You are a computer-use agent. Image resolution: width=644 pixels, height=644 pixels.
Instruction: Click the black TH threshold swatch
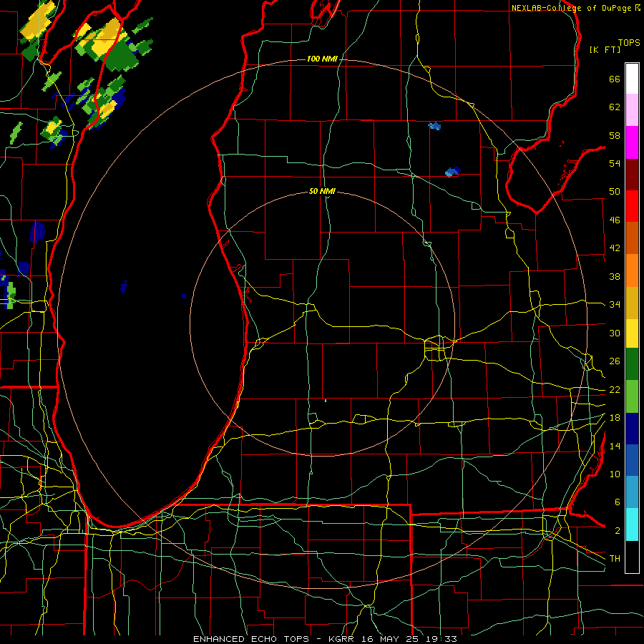[x=632, y=557]
